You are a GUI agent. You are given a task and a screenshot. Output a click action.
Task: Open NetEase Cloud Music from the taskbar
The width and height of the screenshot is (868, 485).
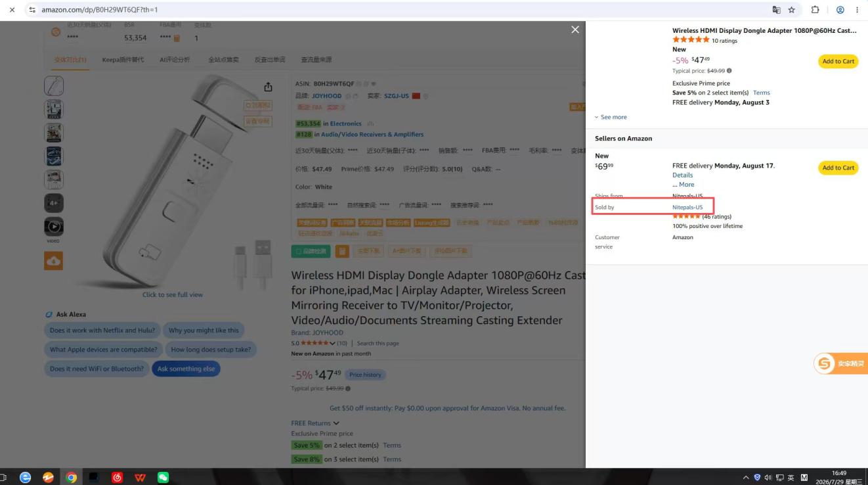[x=118, y=478]
